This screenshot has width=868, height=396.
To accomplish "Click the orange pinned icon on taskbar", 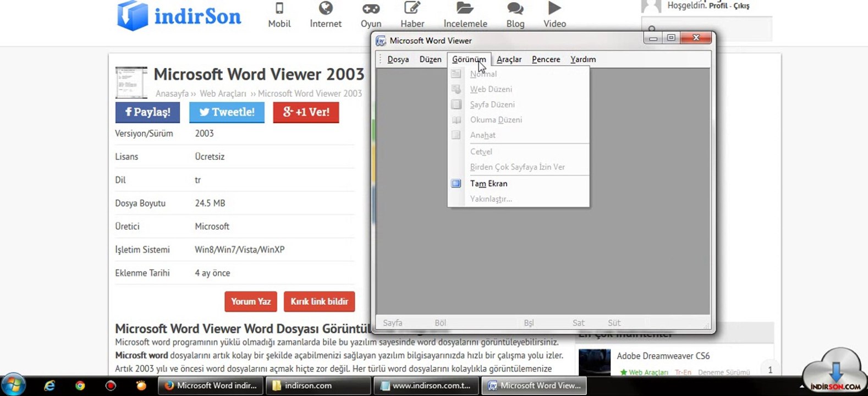I will coord(141,386).
